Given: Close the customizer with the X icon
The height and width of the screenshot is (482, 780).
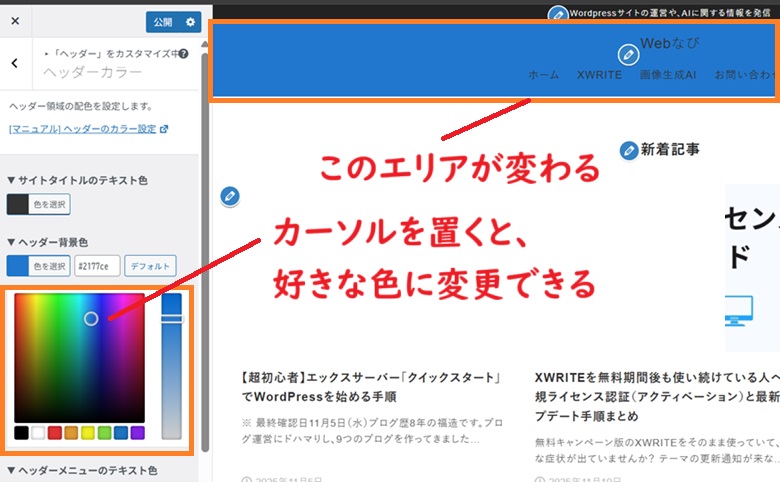Looking at the screenshot, I should click(15, 21).
